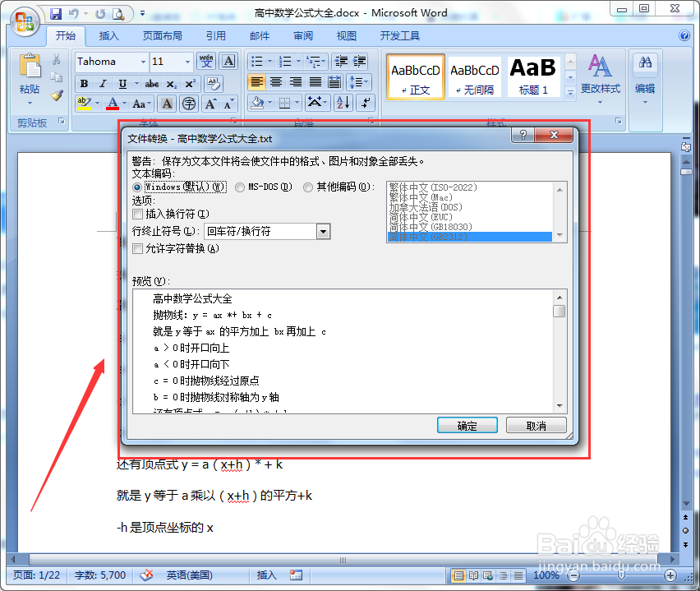Click 确定 button in conversion dialog

pyautogui.click(x=467, y=425)
